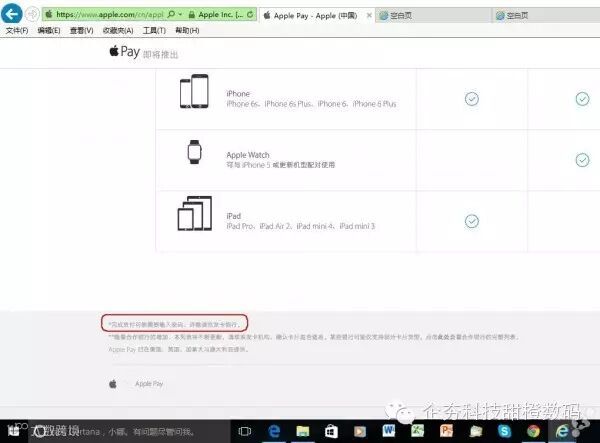600x443 pixels.
Task: Open the Windows Store from taskbar
Action: tap(331, 432)
